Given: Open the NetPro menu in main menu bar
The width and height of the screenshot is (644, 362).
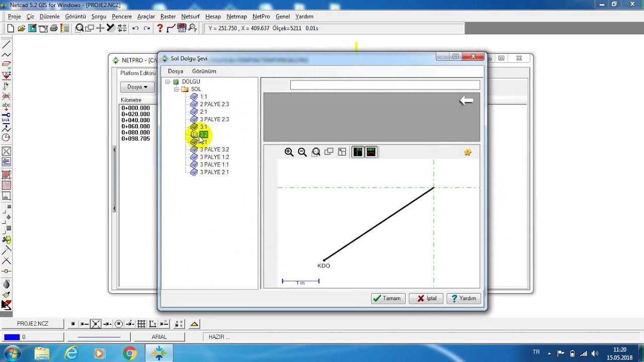Looking at the screenshot, I should click(261, 17).
